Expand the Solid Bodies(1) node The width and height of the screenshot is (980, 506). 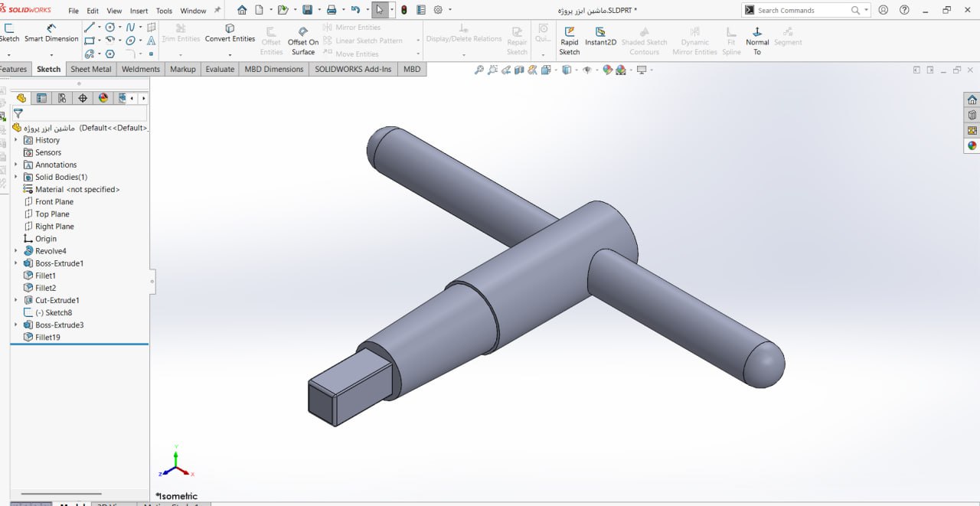(16, 177)
